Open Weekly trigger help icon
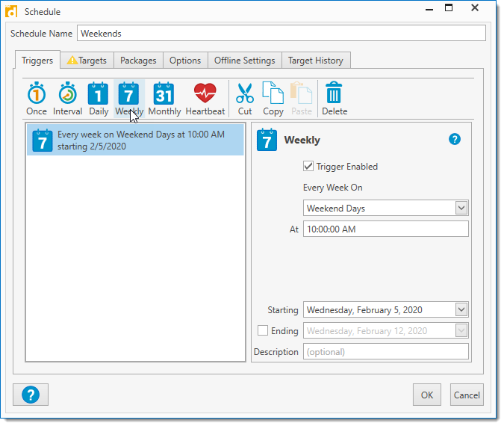 (455, 140)
